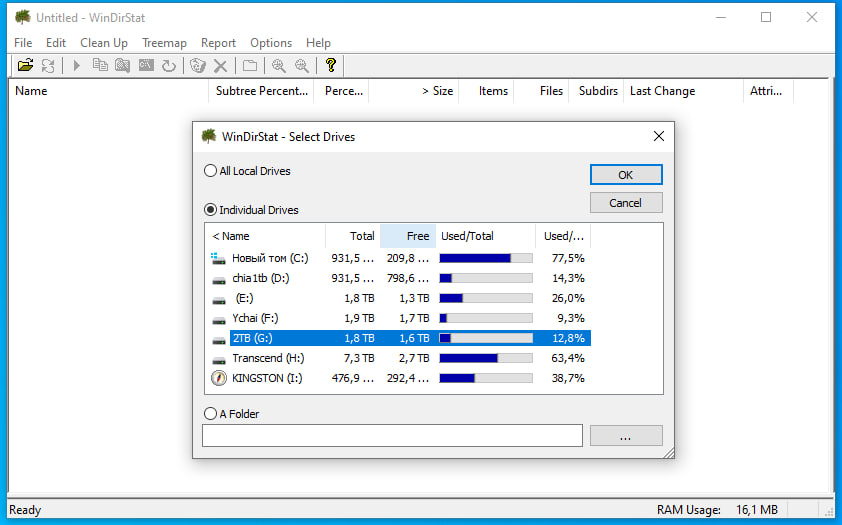The width and height of the screenshot is (842, 525).
Task: Select the A Folder radio button
Action: (210, 413)
